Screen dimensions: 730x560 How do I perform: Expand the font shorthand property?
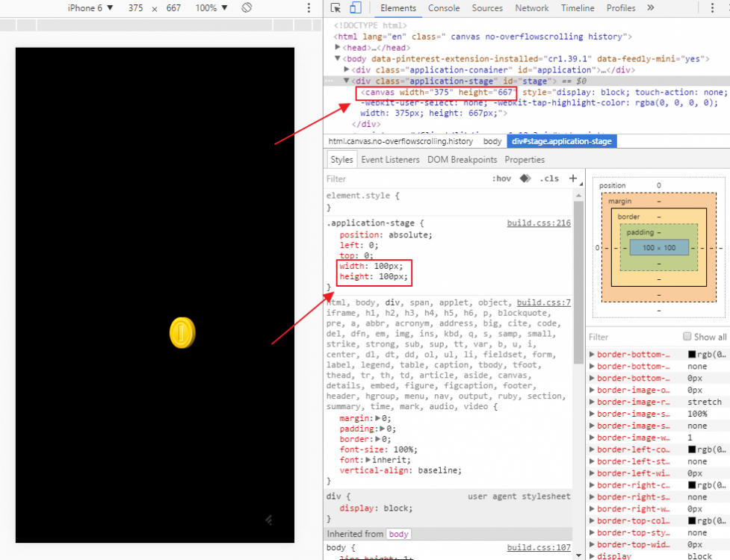pyautogui.click(x=368, y=459)
